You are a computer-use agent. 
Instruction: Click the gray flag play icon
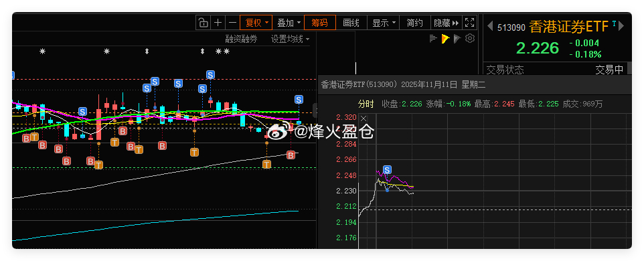click(x=457, y=39)
